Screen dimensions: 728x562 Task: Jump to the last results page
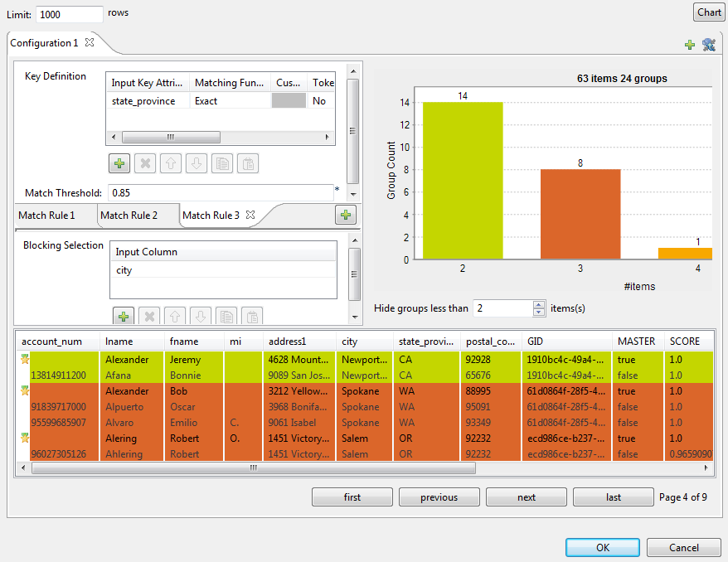[x=614, y=497]
